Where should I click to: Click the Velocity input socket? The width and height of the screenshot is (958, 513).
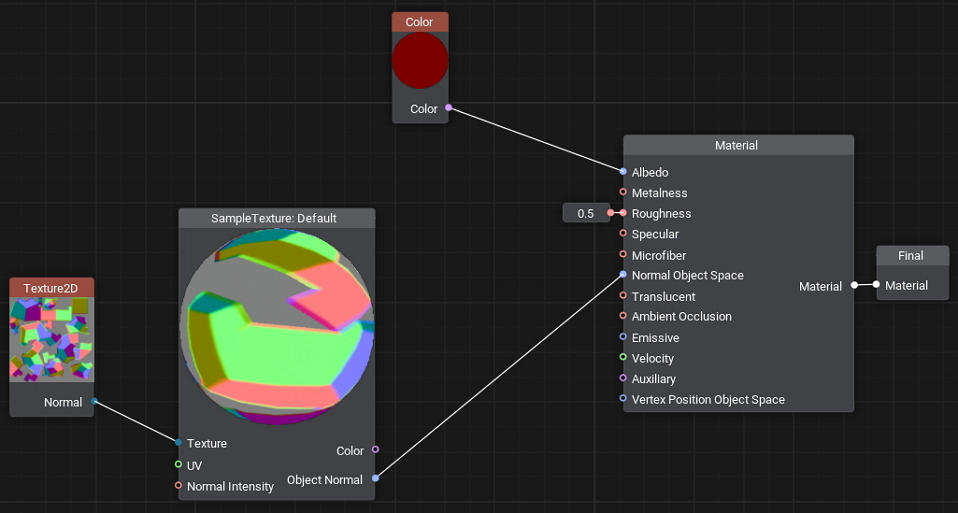pyautogui.click(x=623, y=358)
